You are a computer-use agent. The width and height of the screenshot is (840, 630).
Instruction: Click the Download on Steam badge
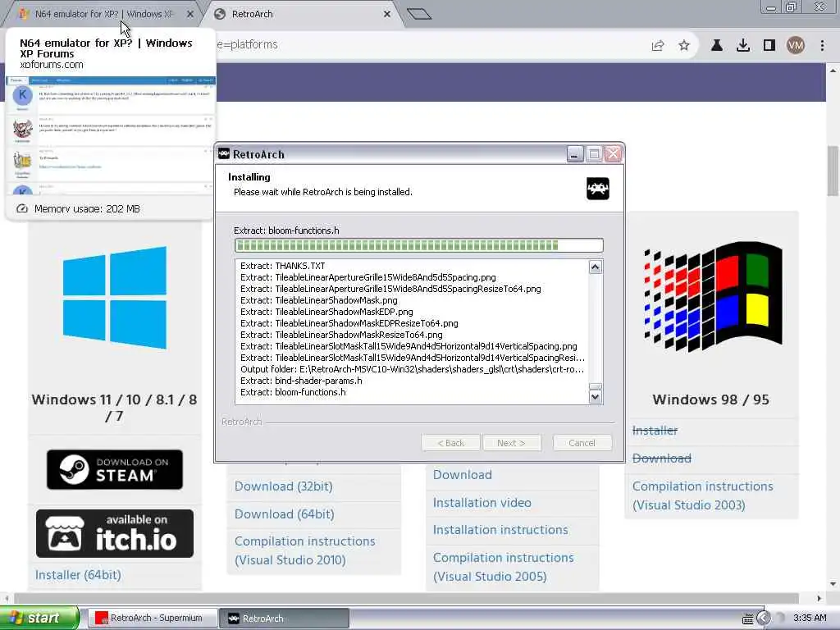point(115,470)
